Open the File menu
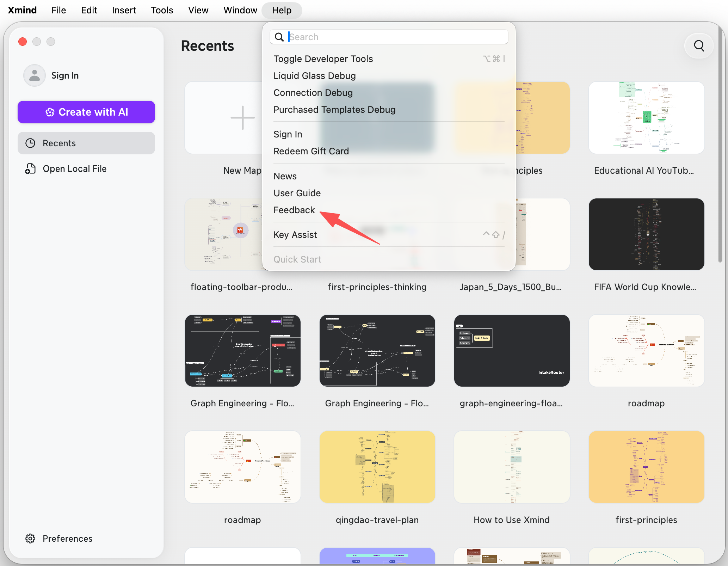728x566 pixels. click(x=59, y=10)
